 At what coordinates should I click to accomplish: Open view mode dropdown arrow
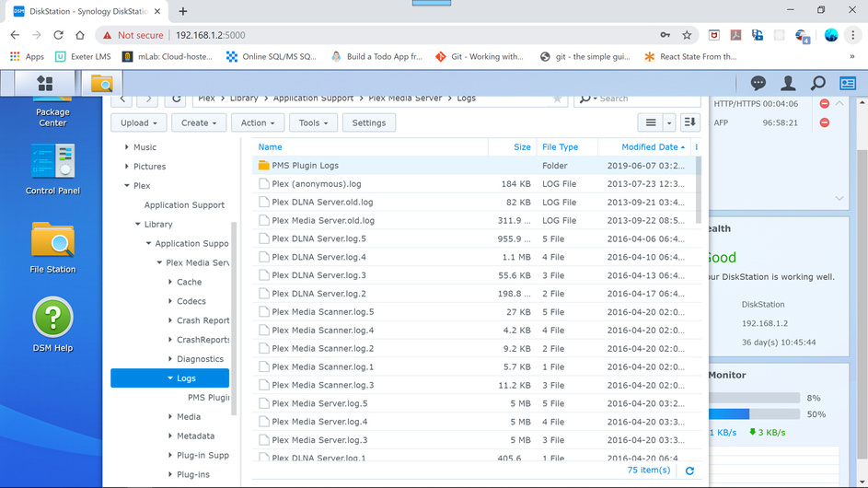pos(668,122)
